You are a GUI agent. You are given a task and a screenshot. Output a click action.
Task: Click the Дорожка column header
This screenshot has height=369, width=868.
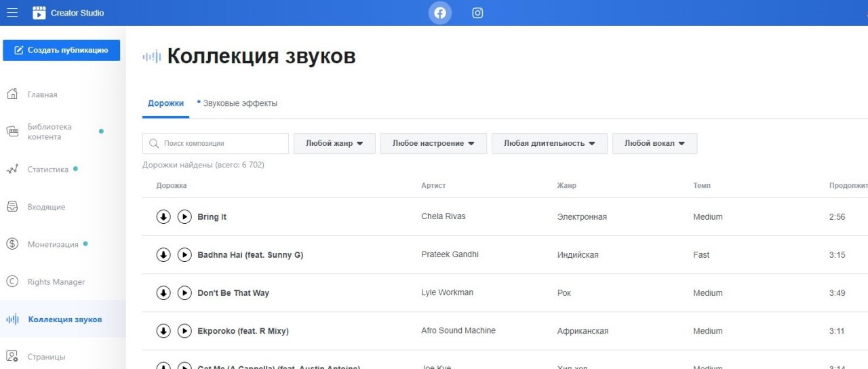[x=172, y=185]
